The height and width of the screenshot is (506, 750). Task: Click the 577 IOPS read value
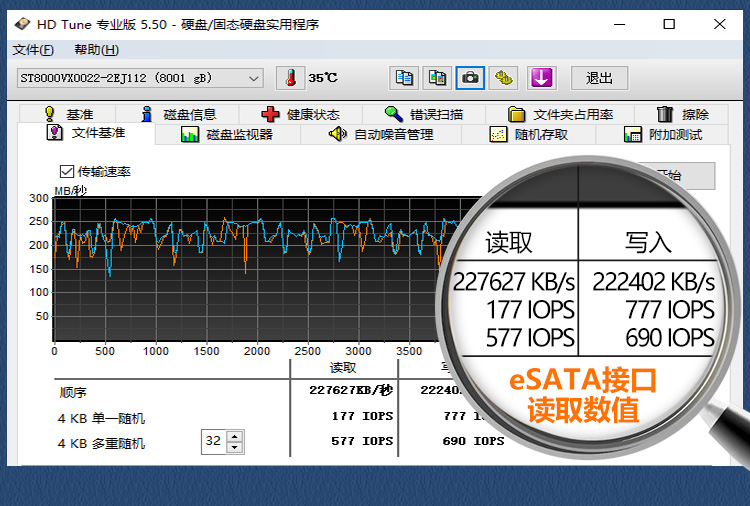click(363, 441)
